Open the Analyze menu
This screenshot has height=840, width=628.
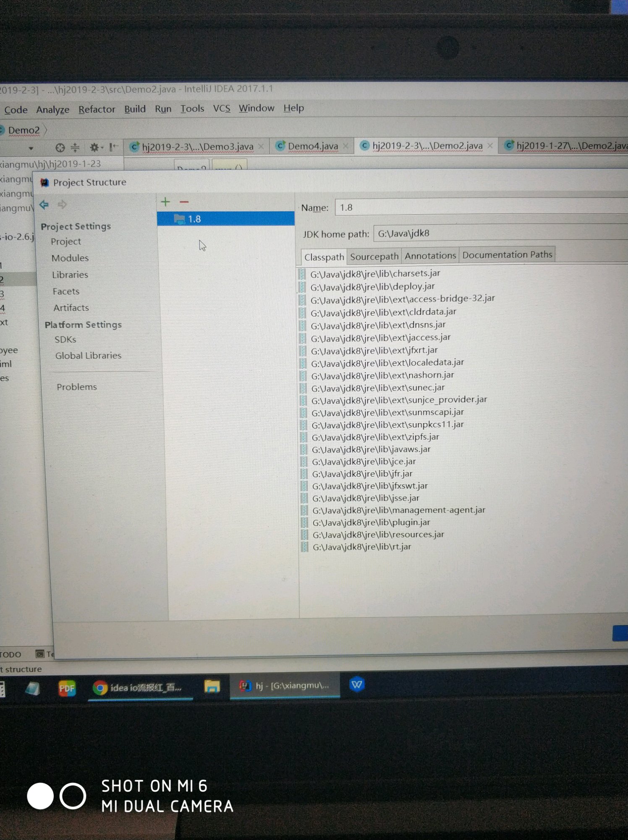[53, 110]
